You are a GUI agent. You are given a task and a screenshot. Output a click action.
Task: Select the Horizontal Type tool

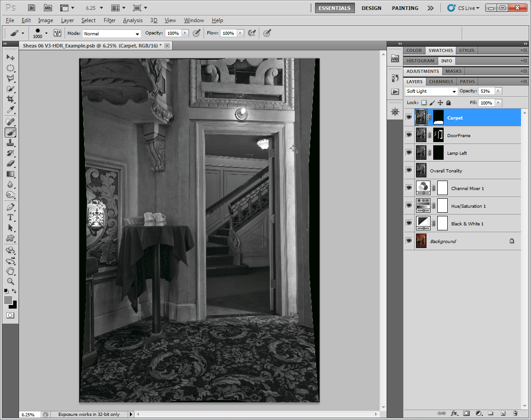tap(10, 217)
